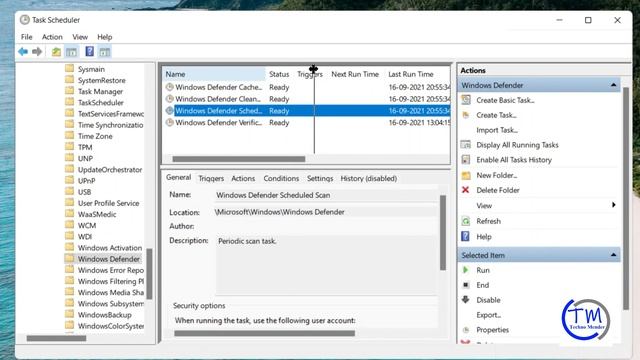Collapse the Windows Defender actions section
The image size is (640, 360).
click(x=613, y=85)
